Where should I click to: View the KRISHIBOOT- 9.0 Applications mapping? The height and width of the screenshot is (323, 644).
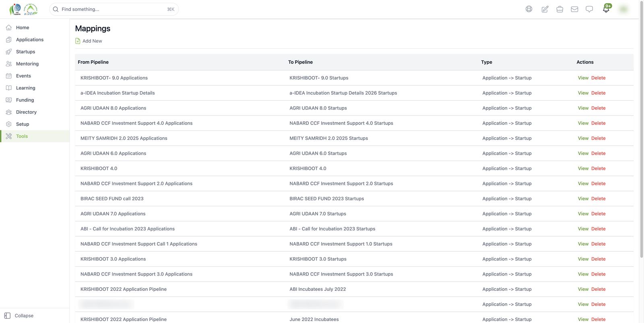coord(583,78)
